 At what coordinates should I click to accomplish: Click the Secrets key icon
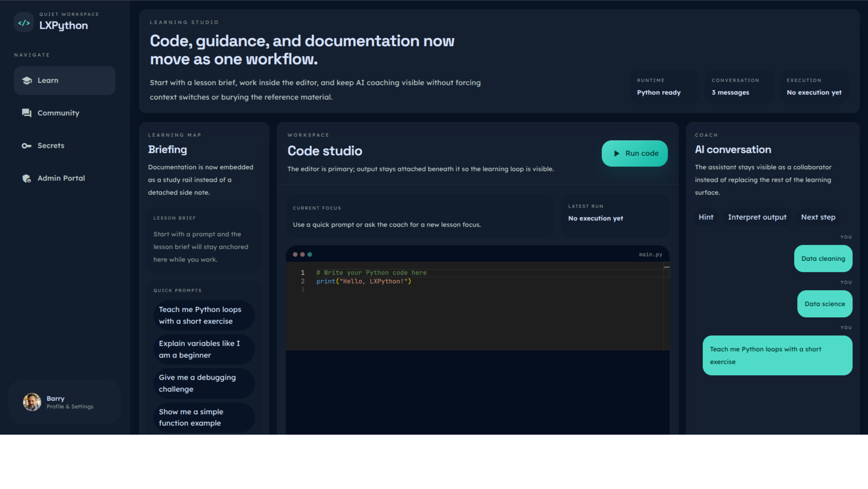(x=27, y=146)
